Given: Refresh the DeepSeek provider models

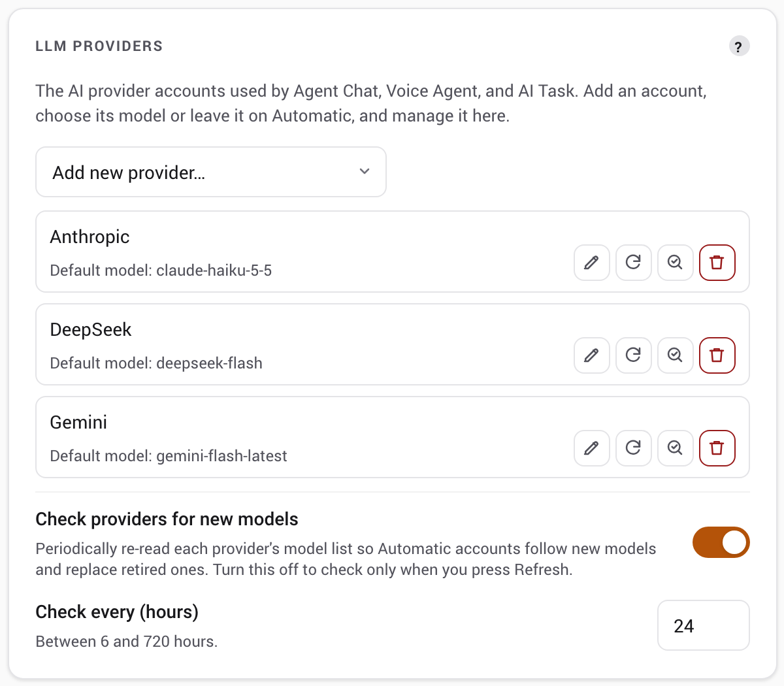Looking at the screenshot, I should click(634, 355).
